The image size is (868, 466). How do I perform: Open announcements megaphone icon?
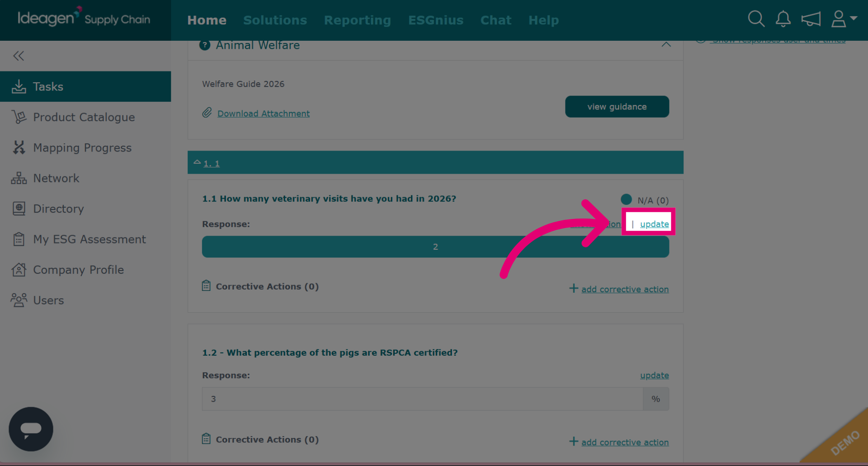click(811, 19)
